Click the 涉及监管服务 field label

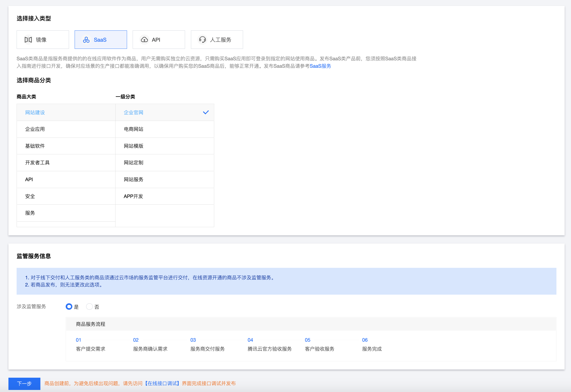tap(31, 306)
